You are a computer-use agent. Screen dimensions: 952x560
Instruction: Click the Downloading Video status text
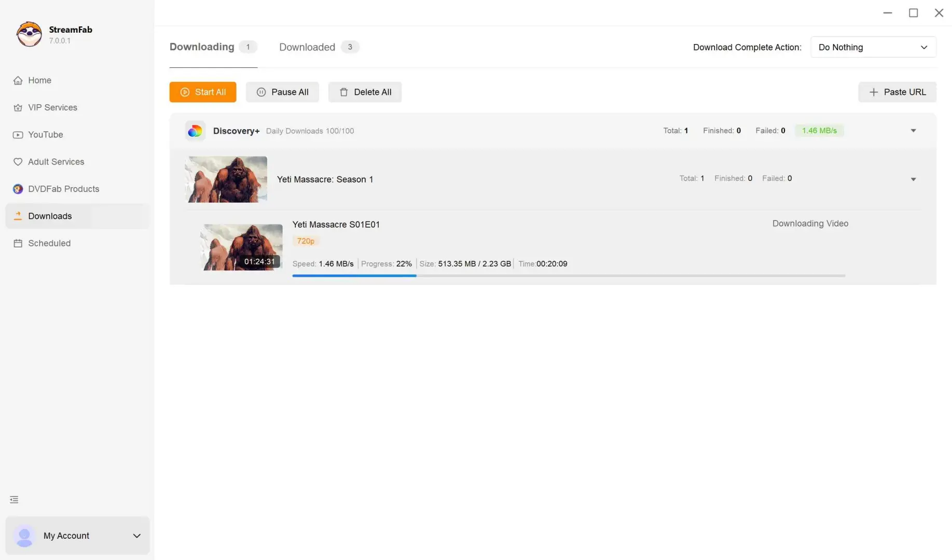810,223
